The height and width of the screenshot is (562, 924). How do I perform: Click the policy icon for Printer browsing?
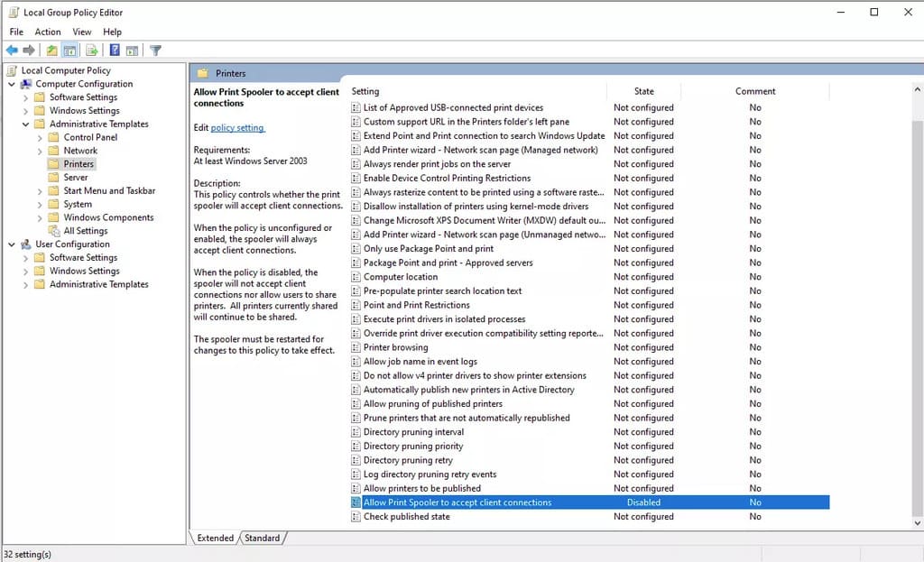[356, 347]
